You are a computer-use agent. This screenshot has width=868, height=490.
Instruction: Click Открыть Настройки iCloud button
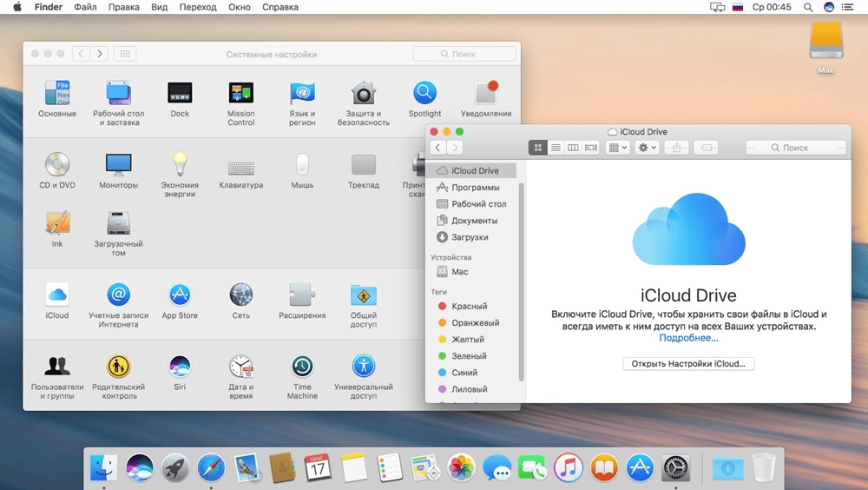688,364
